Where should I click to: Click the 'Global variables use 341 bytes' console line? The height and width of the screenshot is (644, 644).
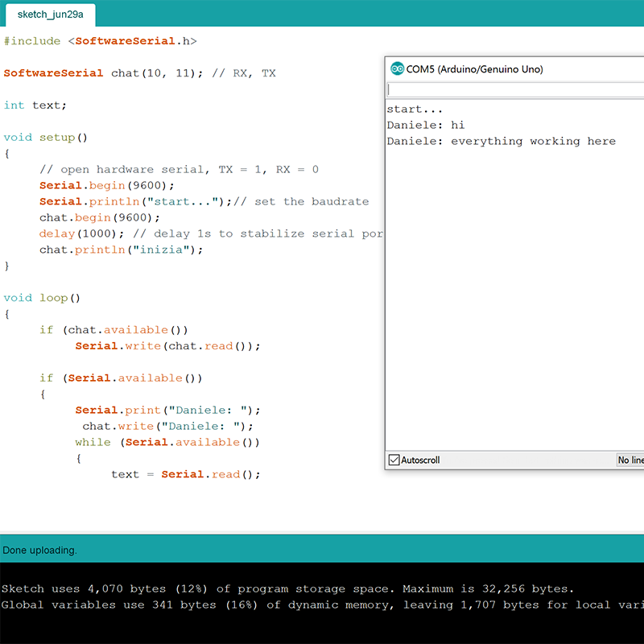323,605
